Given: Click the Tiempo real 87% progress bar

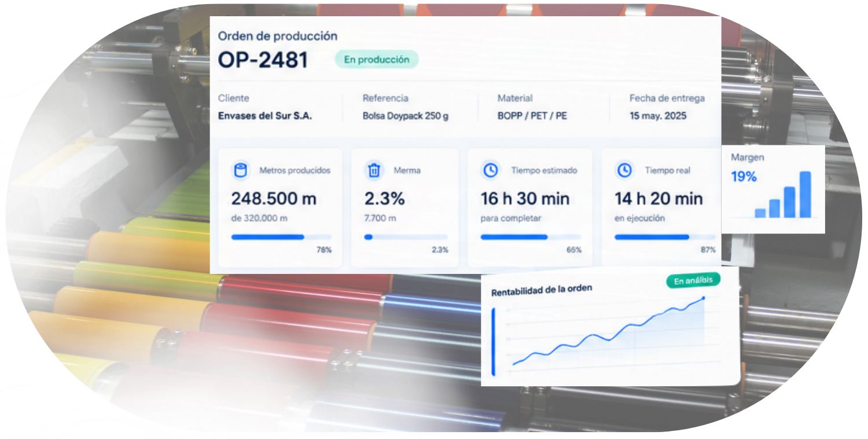Looking at the screenshot, I should [x=665, y=237].
